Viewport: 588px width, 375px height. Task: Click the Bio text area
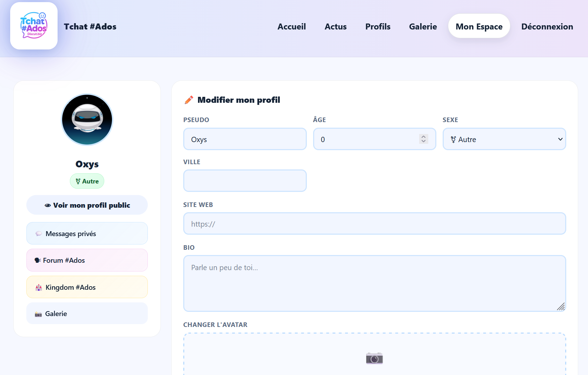click(375, 283)
